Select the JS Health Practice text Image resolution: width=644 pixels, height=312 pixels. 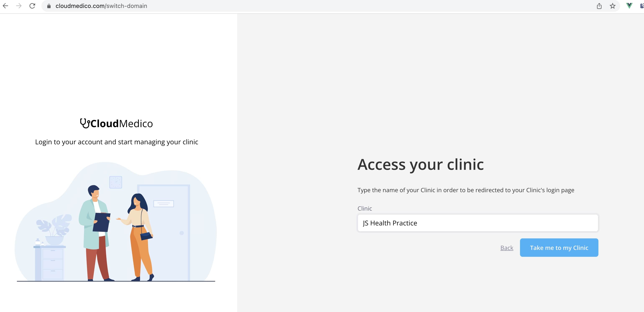[x=390, y=223]
